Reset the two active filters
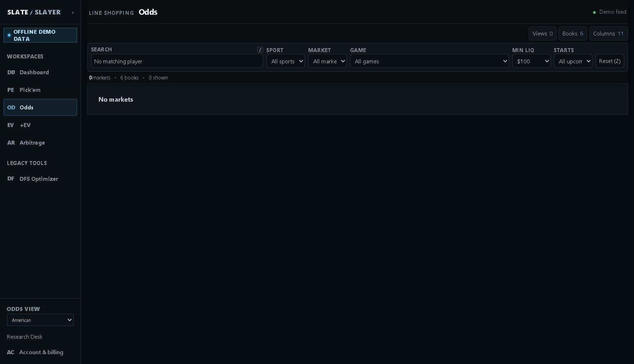Screen dimensions: 634x364 610,61
